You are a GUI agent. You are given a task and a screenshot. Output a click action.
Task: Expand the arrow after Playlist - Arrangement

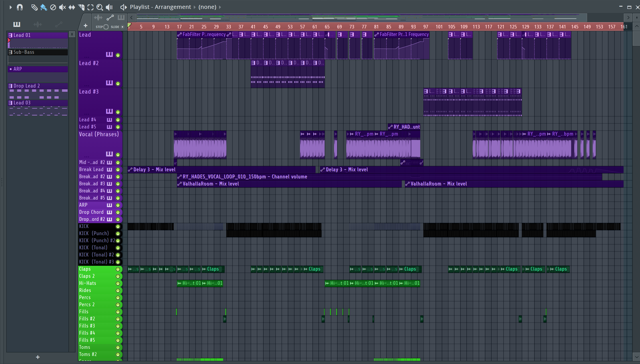[x=194, y=7]
